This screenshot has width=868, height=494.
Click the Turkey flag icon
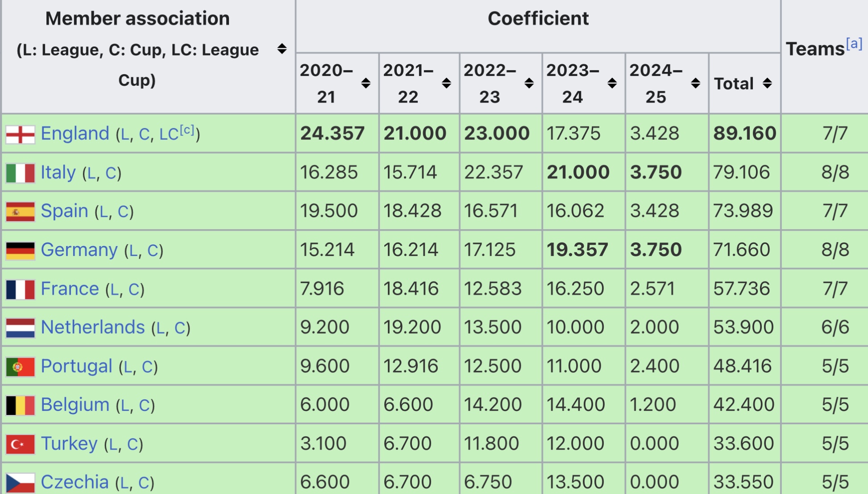click(21, 444)
